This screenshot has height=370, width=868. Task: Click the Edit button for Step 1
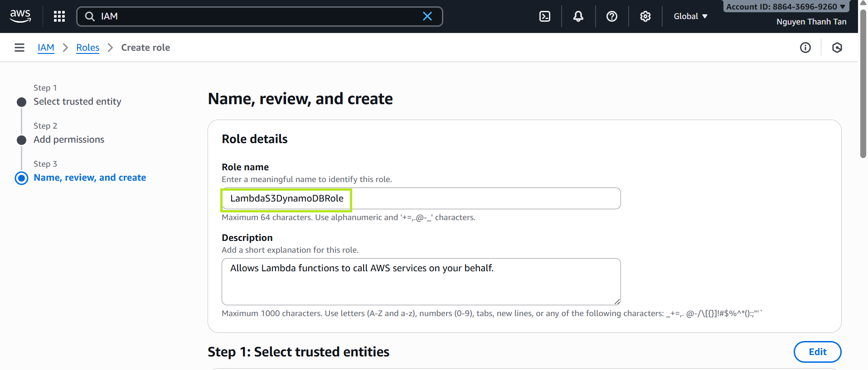[x=817, y=352]
